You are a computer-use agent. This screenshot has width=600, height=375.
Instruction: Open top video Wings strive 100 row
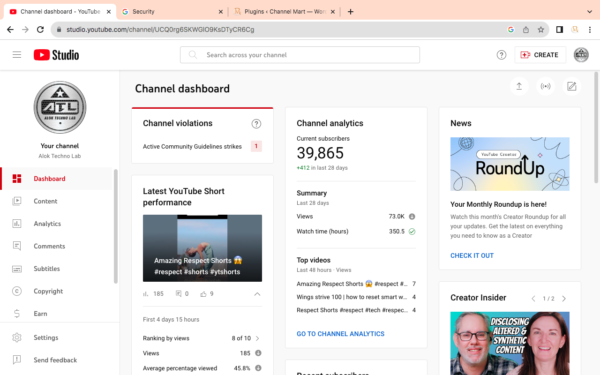click(x=356, y=297)
